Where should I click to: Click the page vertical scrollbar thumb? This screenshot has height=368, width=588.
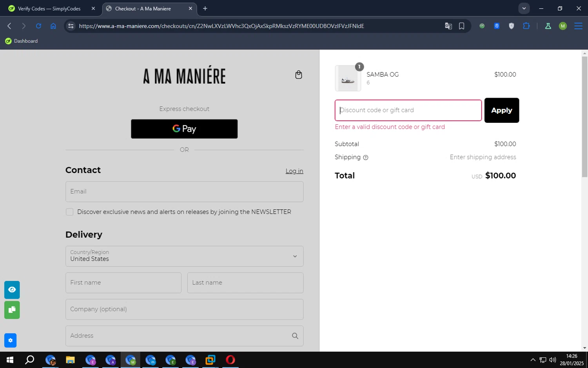pyautogui.click(x=584, y=117)
